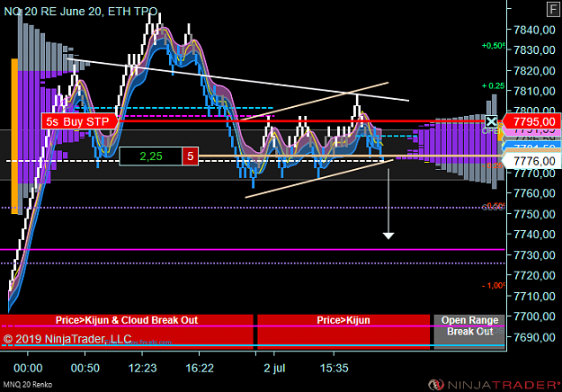Click the red position quantity box '5'
Image resolution: width=562 pixels, height=392 pixels.
click(191, 156)
